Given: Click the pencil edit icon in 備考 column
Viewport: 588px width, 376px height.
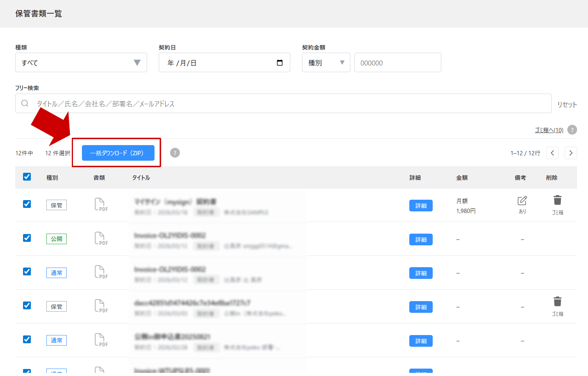Looking at the screenshot, I should pos(522,201).
